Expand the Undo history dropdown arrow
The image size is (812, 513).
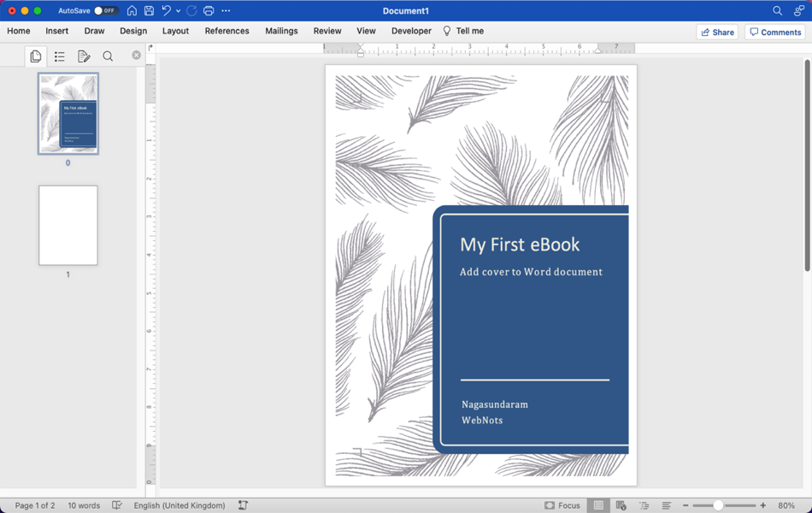178,11
